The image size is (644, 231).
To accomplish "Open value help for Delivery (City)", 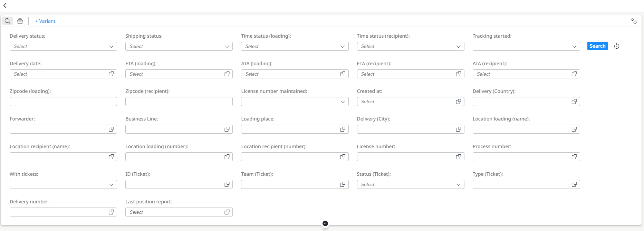I will tap(459, 129).
